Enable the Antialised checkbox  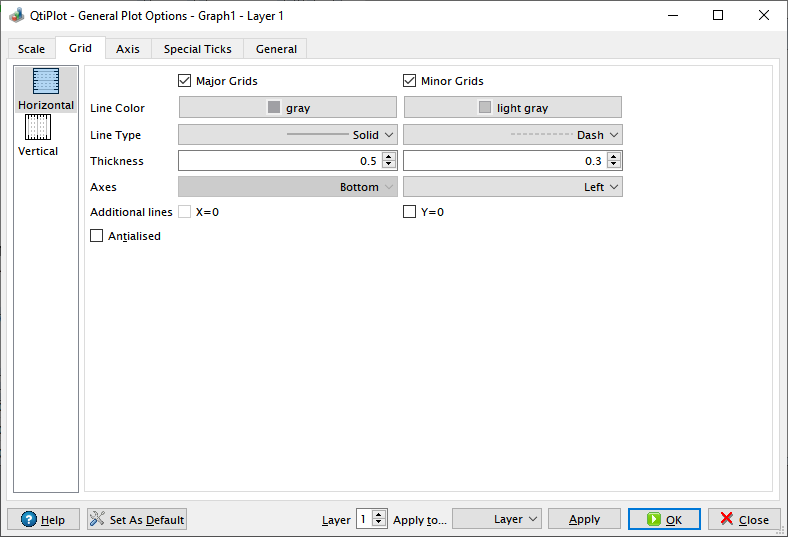tap(97, 236)
